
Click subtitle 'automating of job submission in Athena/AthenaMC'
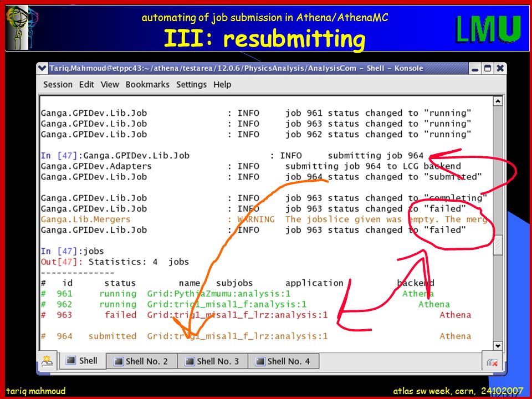pyautogui.click(x=265, y=17)
